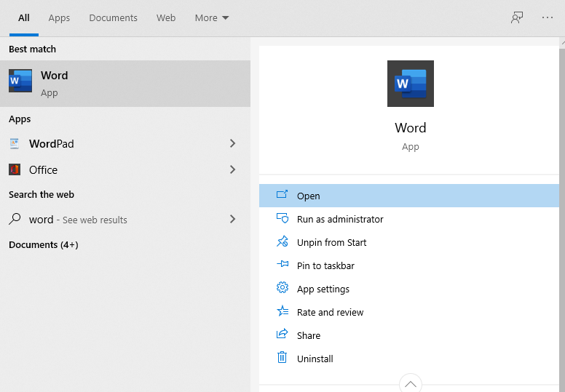
Task: Click 'word - See web results' entry
Action: (x=125, y=219)
